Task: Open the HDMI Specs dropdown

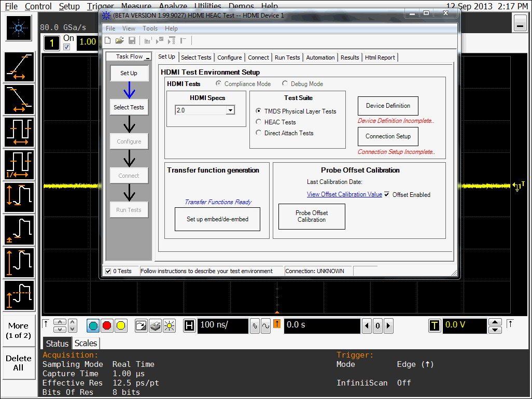Action: tap(230, 110)
